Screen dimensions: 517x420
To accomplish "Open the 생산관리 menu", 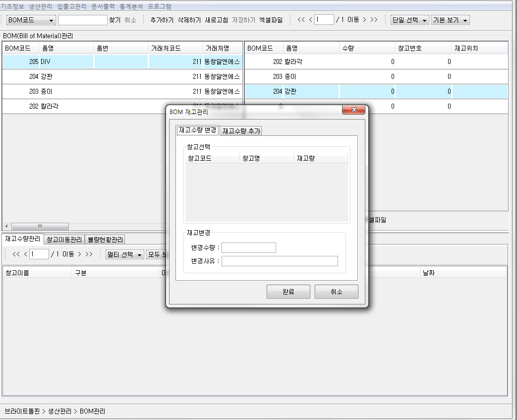I will pos(40,6).
